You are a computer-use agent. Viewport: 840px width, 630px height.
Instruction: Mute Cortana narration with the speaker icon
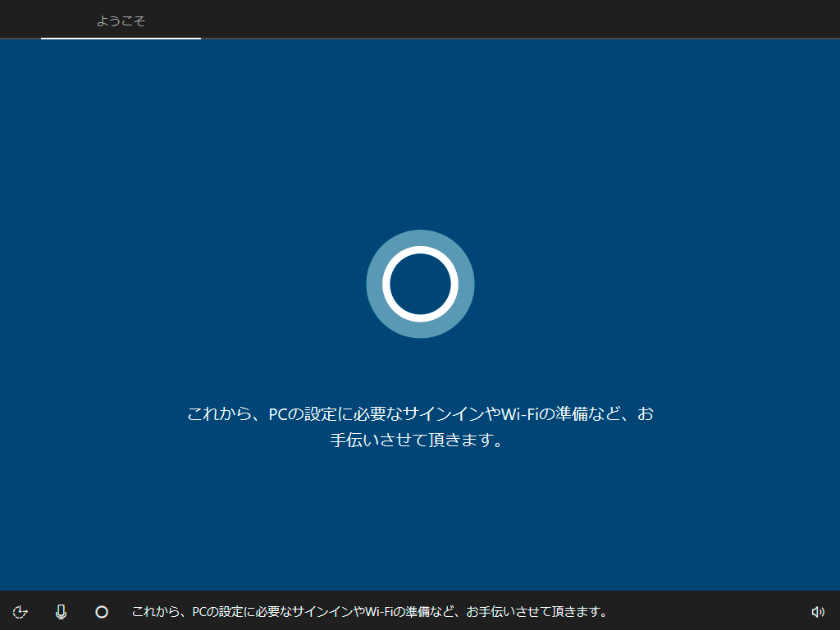point(817,611)
